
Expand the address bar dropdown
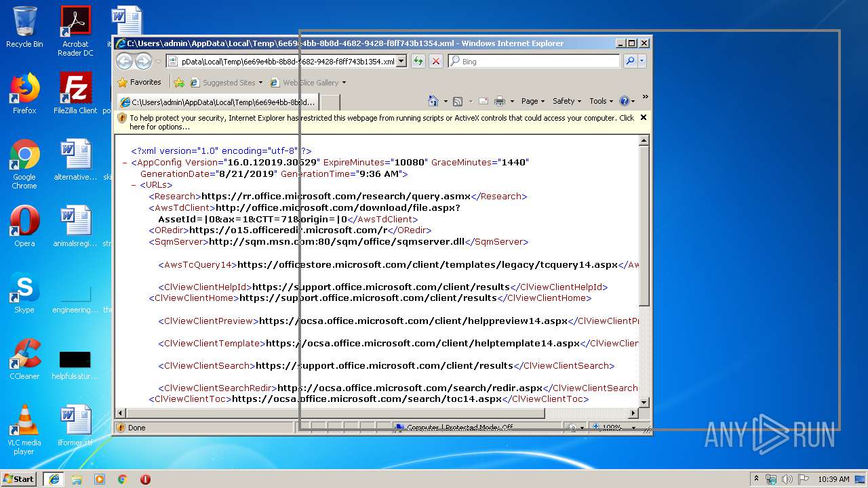click(x=401, y=62)
